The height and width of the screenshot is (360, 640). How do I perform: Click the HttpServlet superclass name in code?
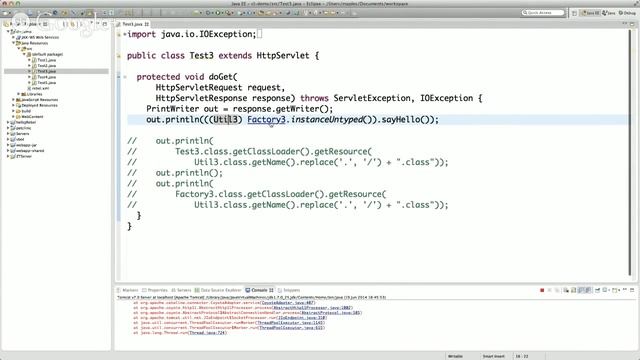(x=283, y=56)
